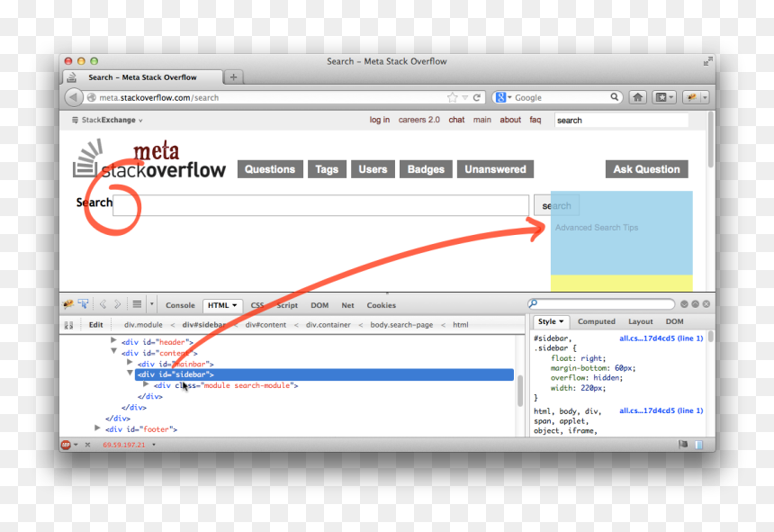This screenshot has width=774, height=532.
Task: Click Firebug panel back arrow
Action: click(103, 304)
